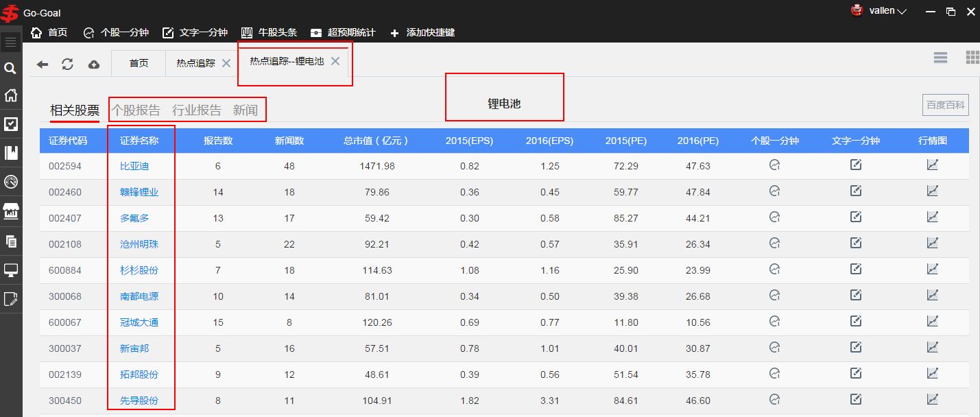Open the 牛股头条 toolbar item
The image size is (980, 417).
(269, 32)
